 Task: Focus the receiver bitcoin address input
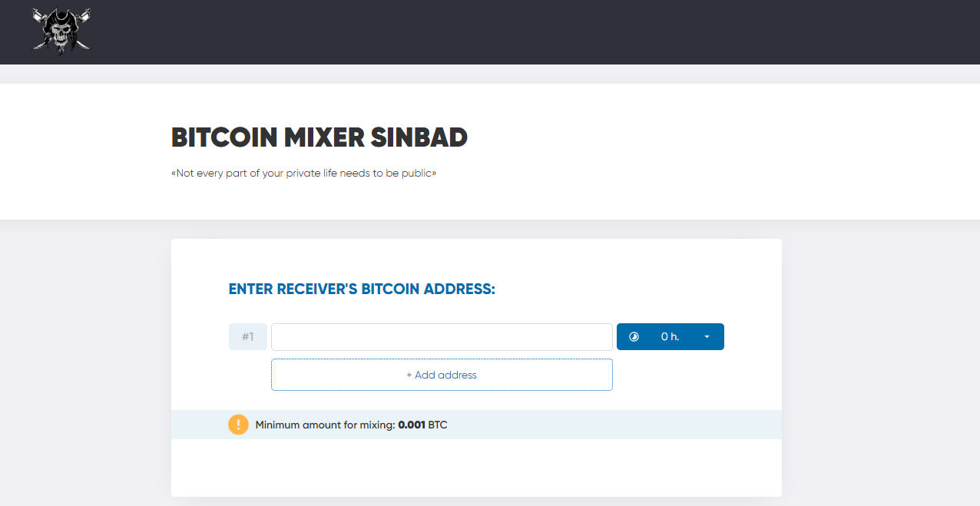(x=442, y=337)
